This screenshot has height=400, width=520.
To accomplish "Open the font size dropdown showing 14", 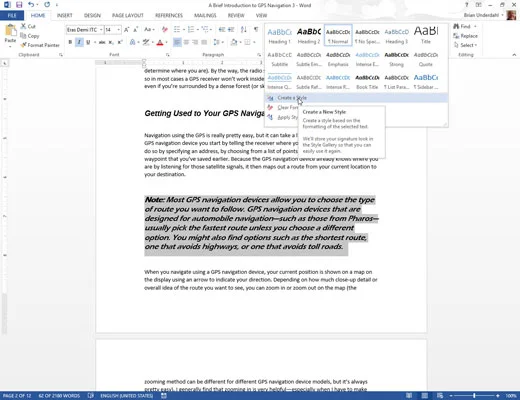I will [x=118, y=30].
